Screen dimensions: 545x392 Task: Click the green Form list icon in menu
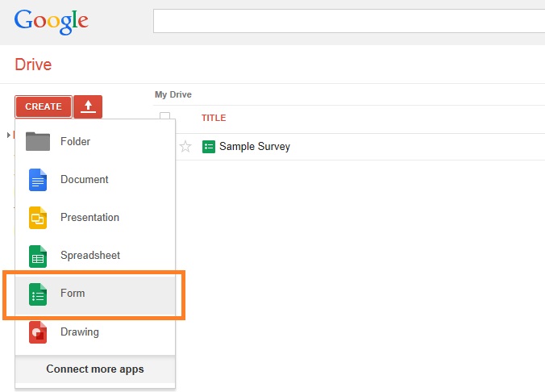[x=38, y=294]
